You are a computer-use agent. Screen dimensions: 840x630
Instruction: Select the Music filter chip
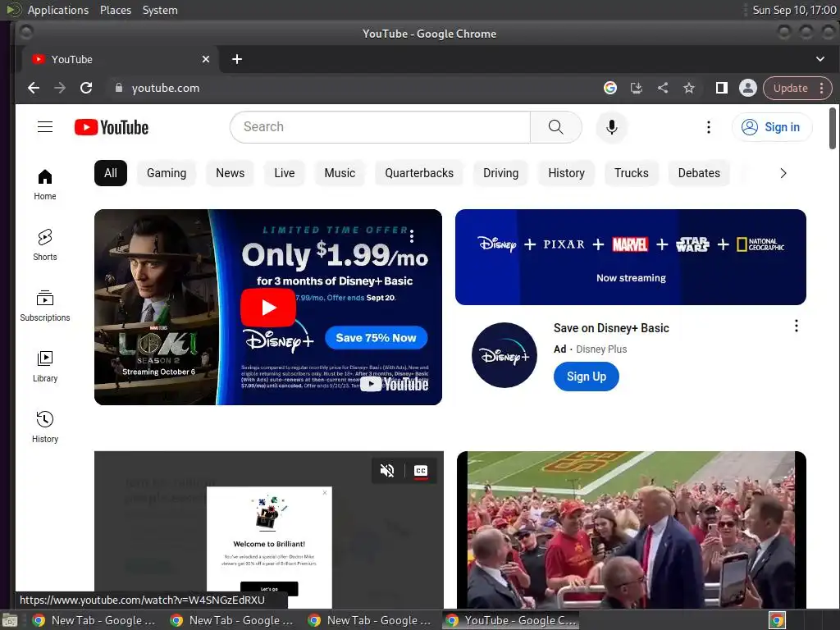[x=340, y=173]
